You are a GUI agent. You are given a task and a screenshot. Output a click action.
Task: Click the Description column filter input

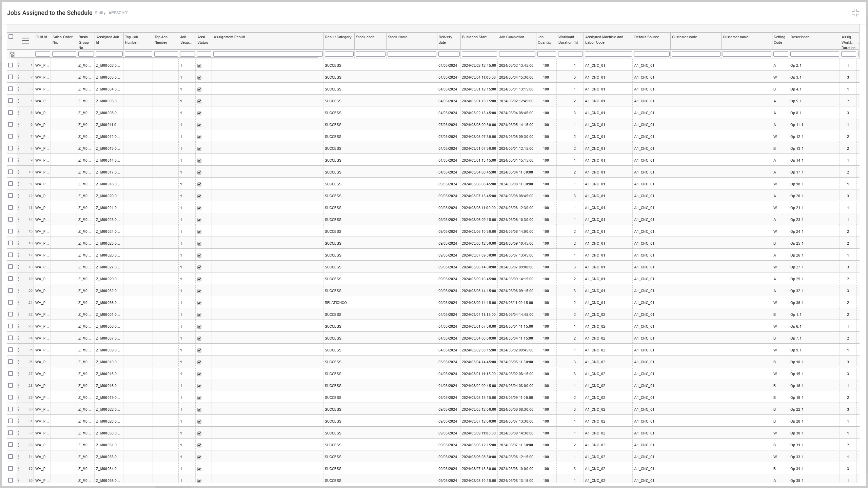click(x=814, y=54)
